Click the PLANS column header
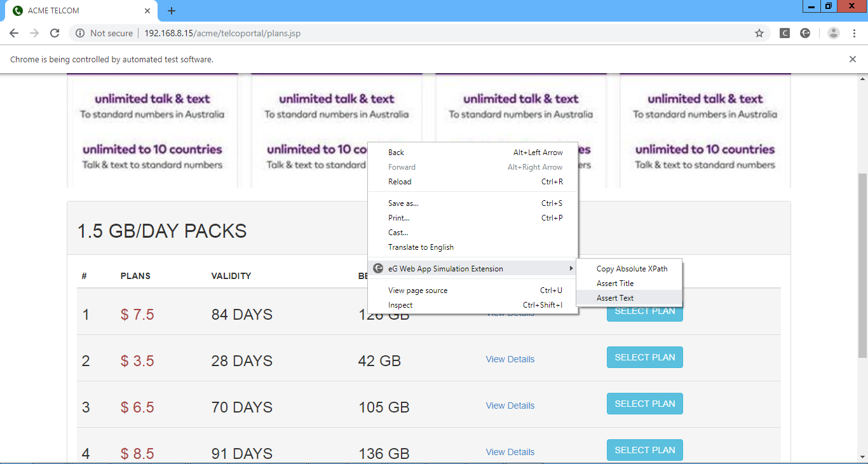 (135, 276)
